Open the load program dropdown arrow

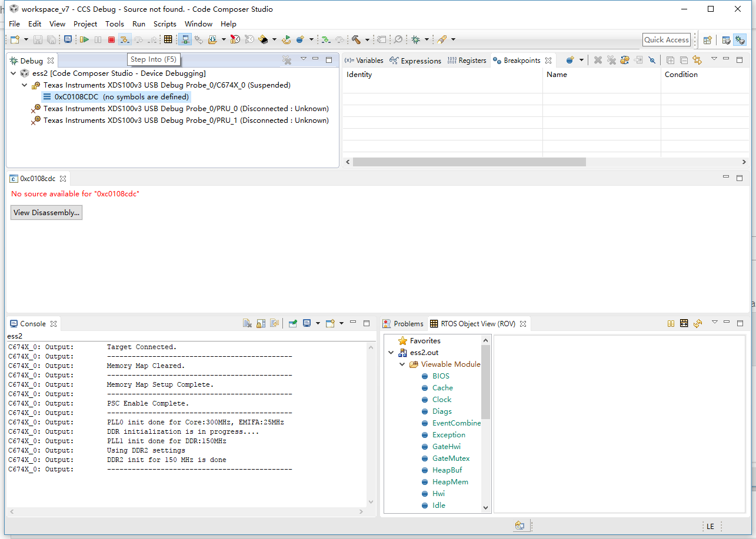point(224,39)
